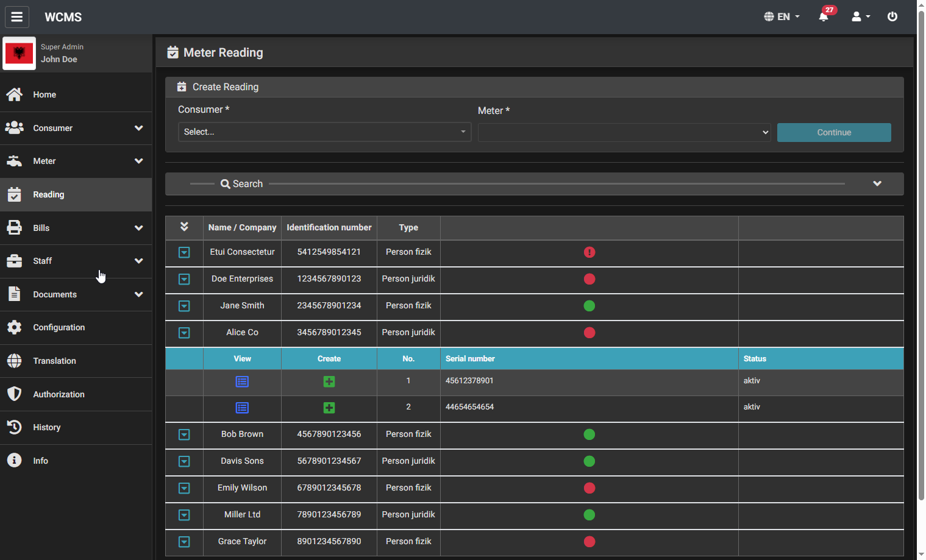The height and width of the screenshot is (560, 926).
Task: Click the Bills printer icon
Action: tap(15, 228)
